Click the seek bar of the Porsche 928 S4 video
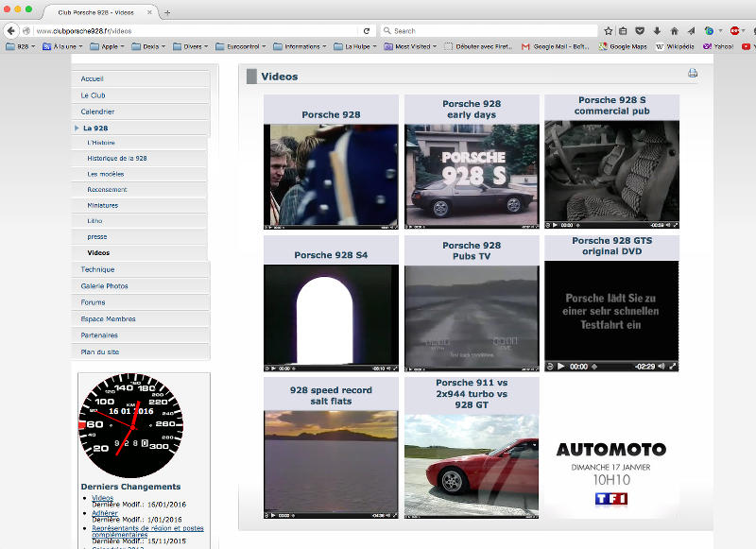 pyautogui.click(x=332, y=369)
